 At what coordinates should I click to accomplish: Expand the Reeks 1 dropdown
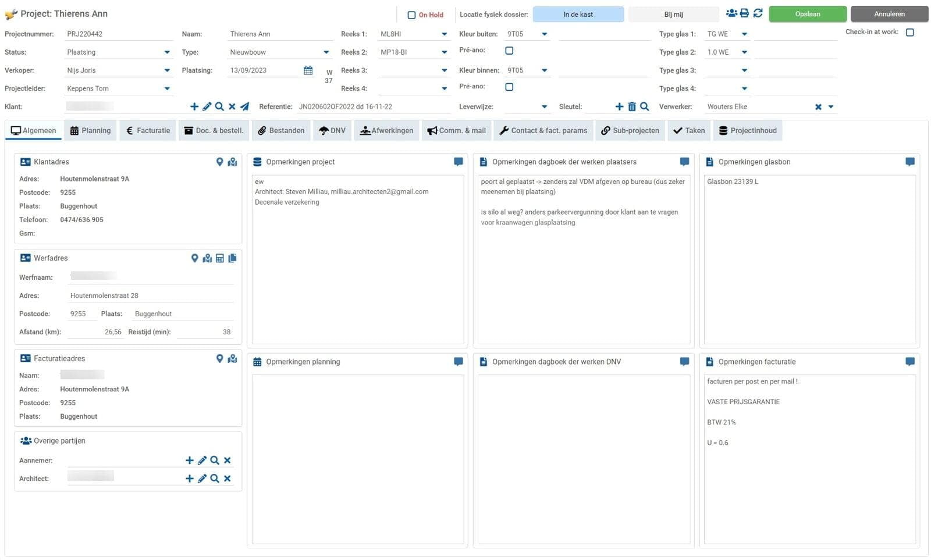point(444,34)
